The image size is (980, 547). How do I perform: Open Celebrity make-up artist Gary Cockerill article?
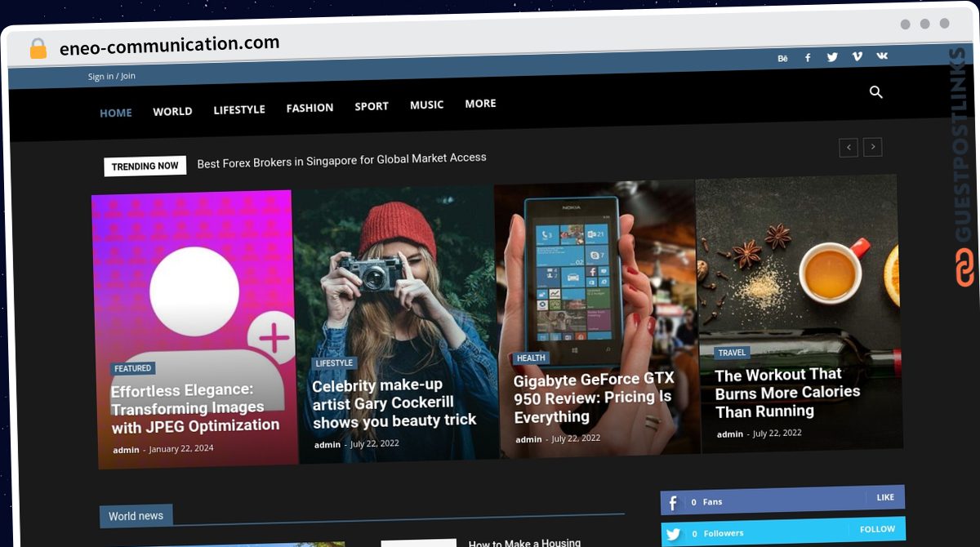pos(394,402)
